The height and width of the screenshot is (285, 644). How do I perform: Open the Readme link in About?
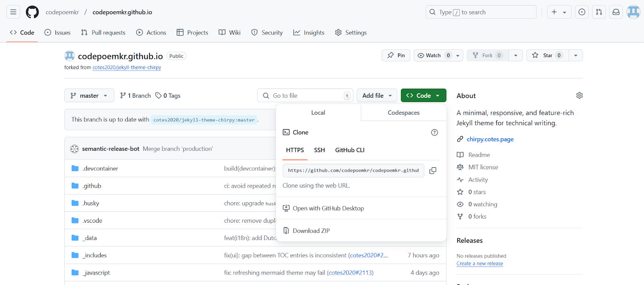click(x=473, y=155)
